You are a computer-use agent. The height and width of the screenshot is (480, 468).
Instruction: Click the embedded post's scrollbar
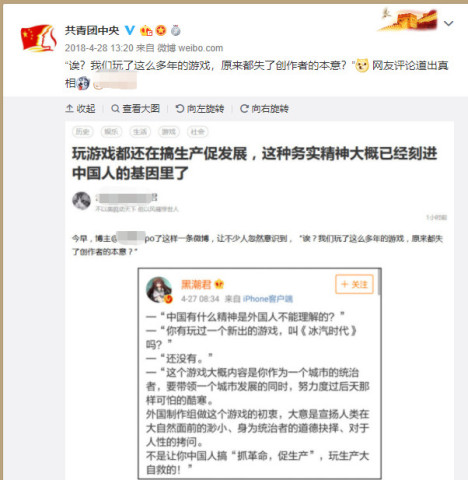[x=379, y=283]
